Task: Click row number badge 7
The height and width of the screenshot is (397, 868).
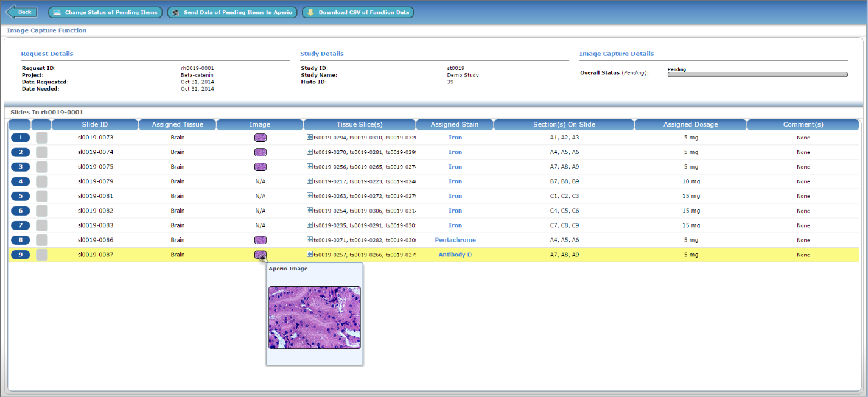Action: click(20, 225)
